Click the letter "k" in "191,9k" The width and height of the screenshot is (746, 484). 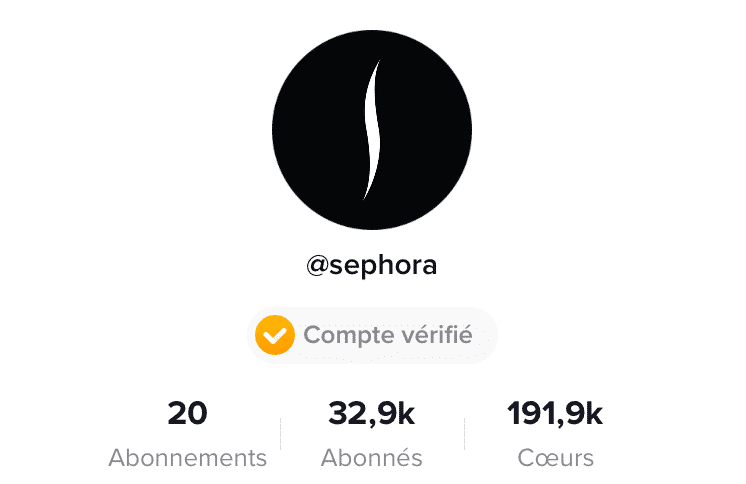tap(594, 413)
